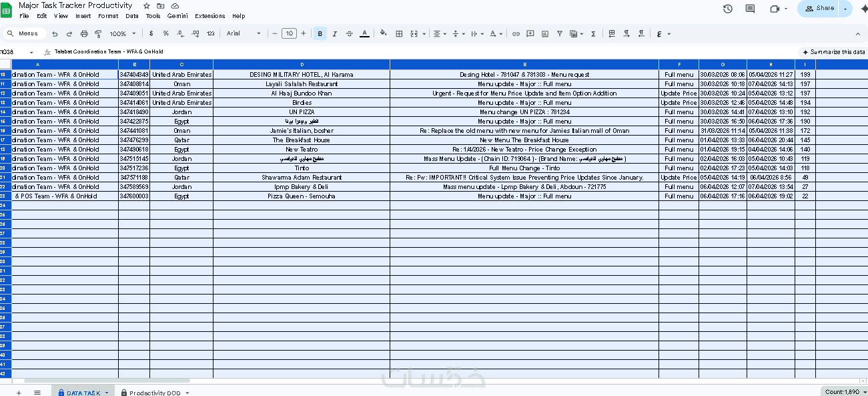Image resolution: width=868 pixels, height=396 pixels.
Task: Open the fill color picker
Action: tap(383, 33)
